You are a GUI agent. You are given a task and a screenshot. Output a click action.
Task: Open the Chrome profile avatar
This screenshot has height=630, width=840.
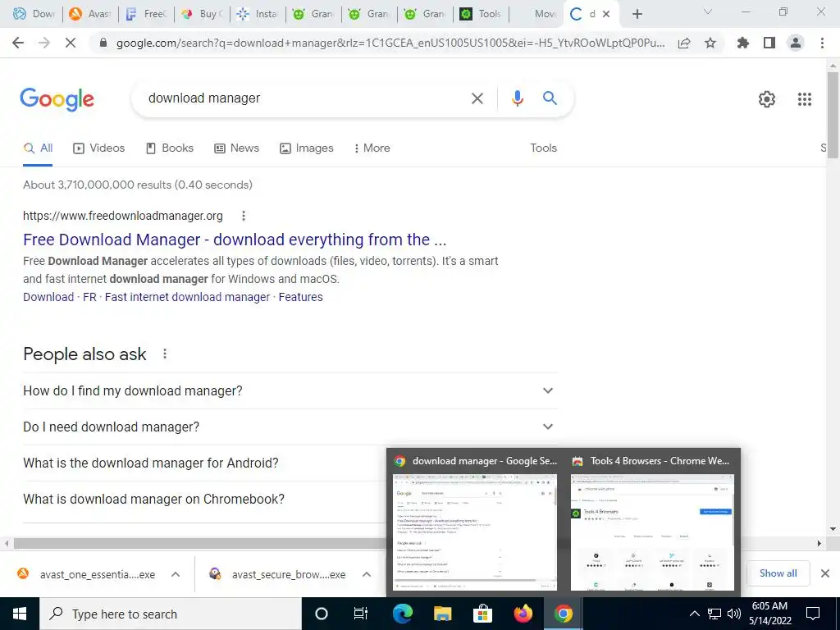click(x=796, y=43)
